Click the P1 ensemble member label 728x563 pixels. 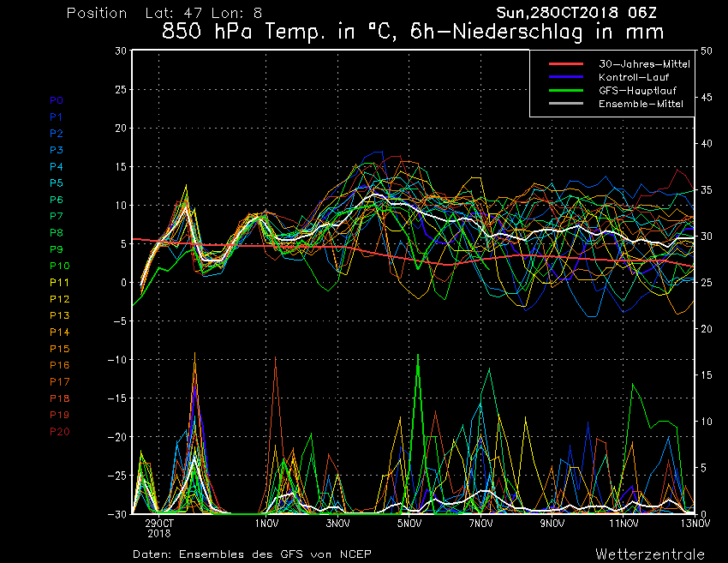coord(56,117)
